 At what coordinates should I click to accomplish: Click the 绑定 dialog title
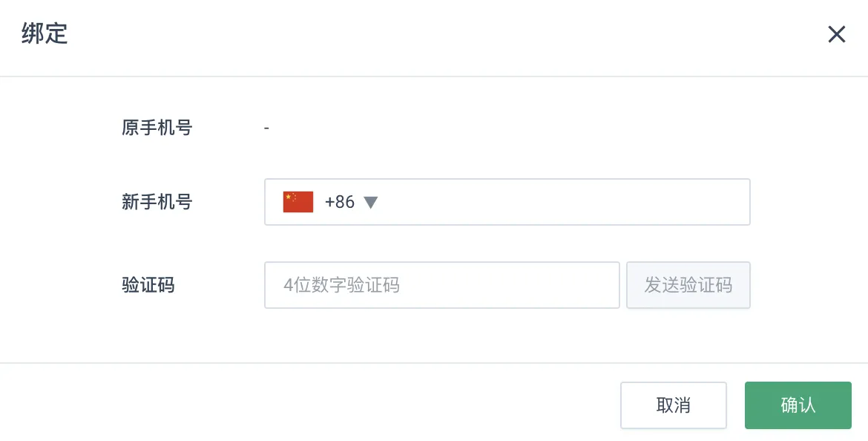(45, 33)
